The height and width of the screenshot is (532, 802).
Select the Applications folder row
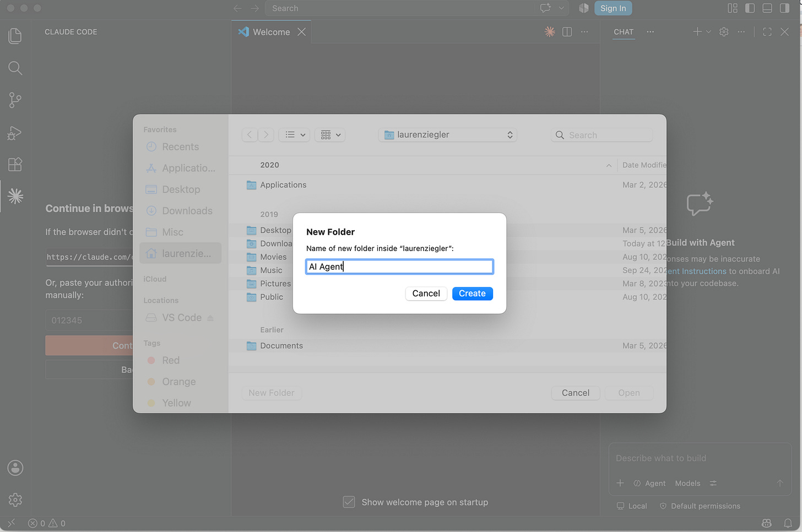click(x=447, y=185)
